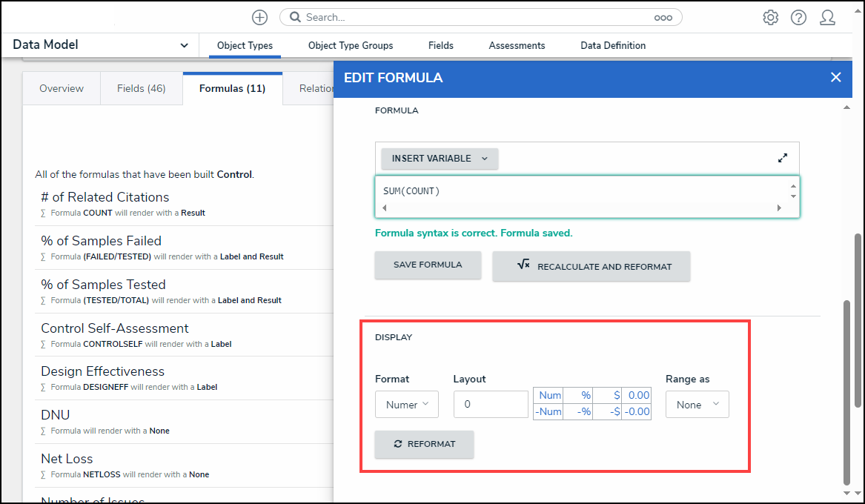Close the Edit Formula panel

coord(835,77)
